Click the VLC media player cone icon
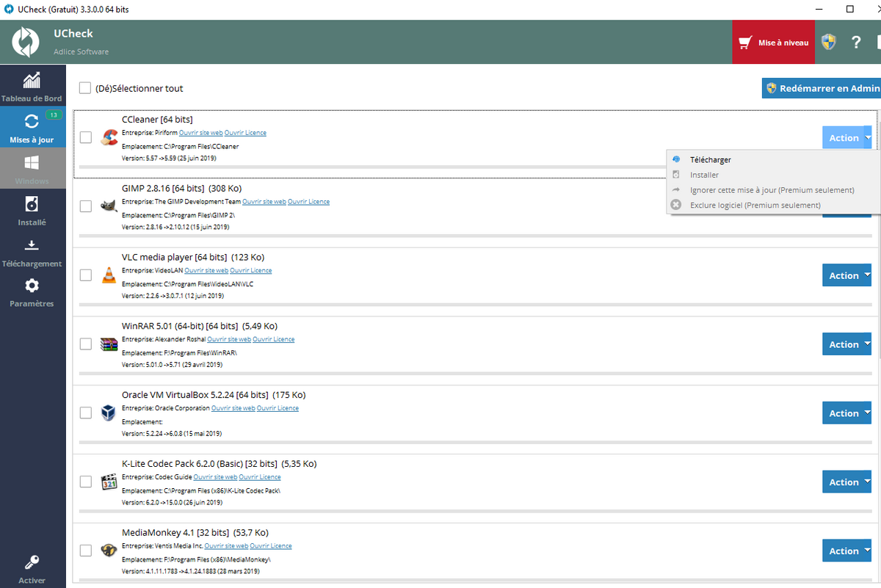This screenshot has width=881, height=588. 109,275
